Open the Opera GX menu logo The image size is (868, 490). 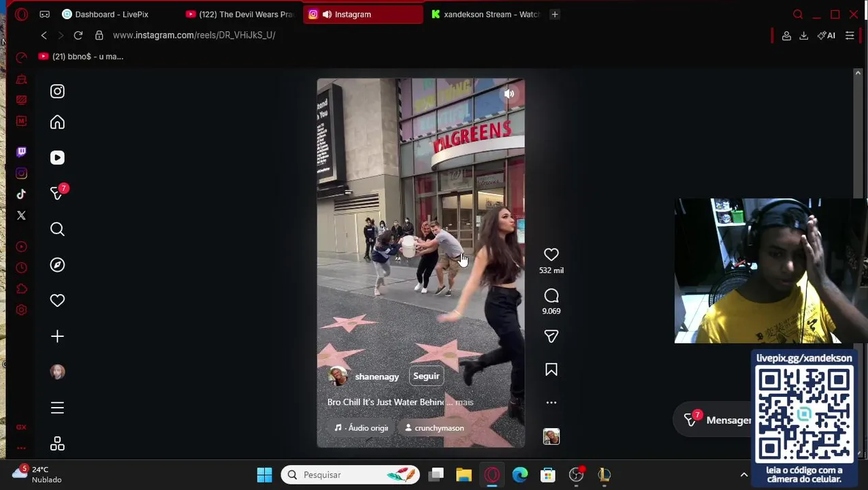point(21,14)
